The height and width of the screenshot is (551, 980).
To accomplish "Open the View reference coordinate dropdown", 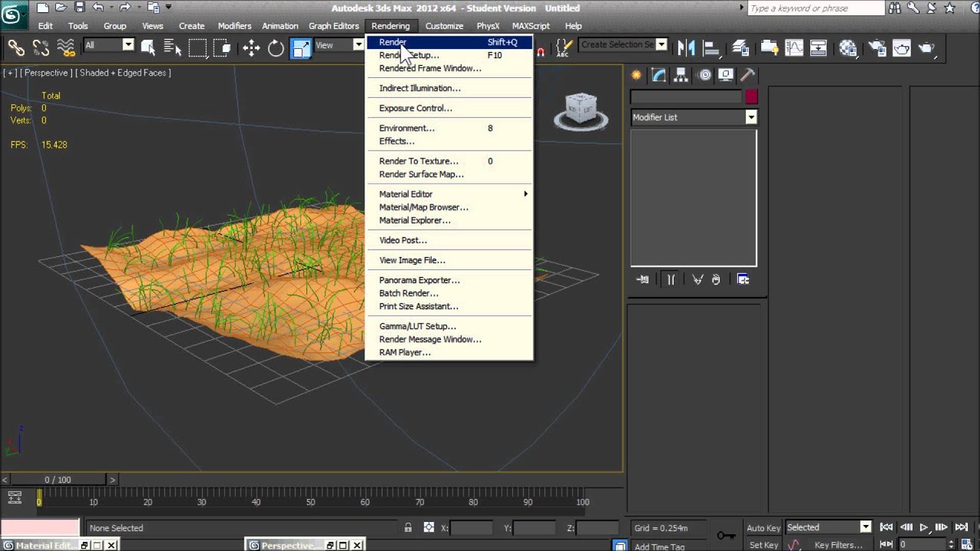I will [338, 45].
